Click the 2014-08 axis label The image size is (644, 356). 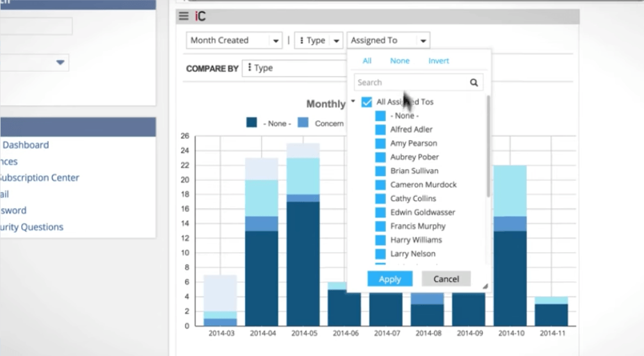pyautogui.click(x=428, y=334)
